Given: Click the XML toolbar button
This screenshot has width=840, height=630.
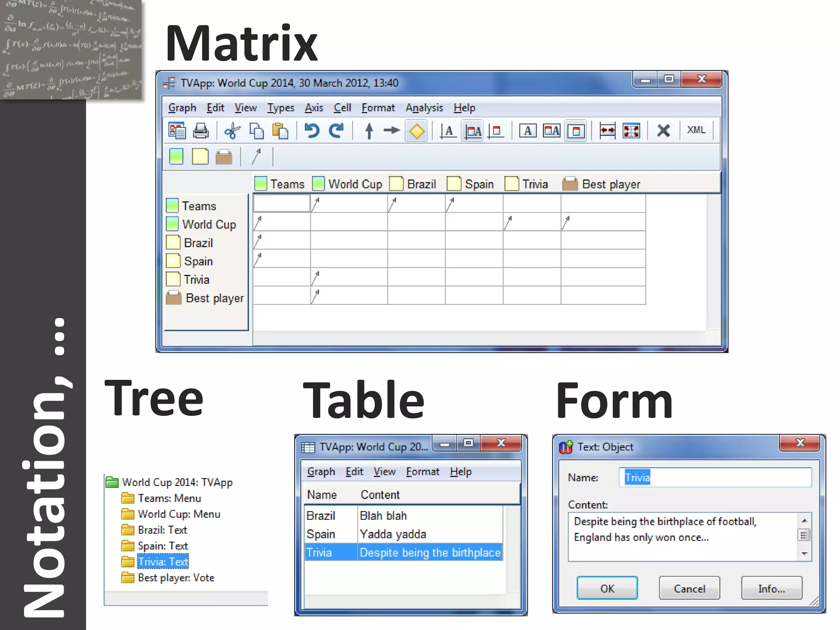Looking at the screenshot, I should pos(696,130).
